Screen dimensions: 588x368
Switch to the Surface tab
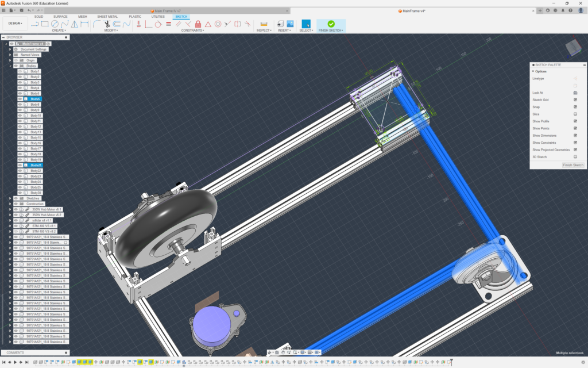[x=60, y=17]
